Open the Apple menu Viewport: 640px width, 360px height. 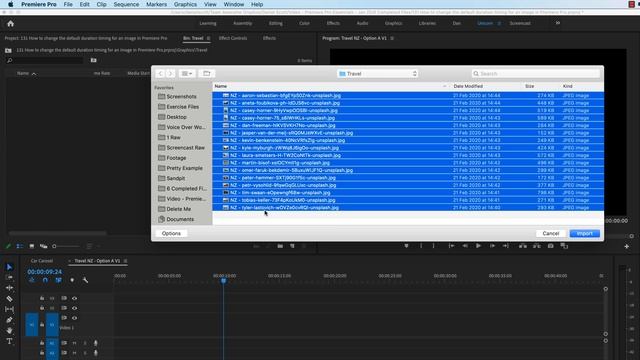(10, 4)
